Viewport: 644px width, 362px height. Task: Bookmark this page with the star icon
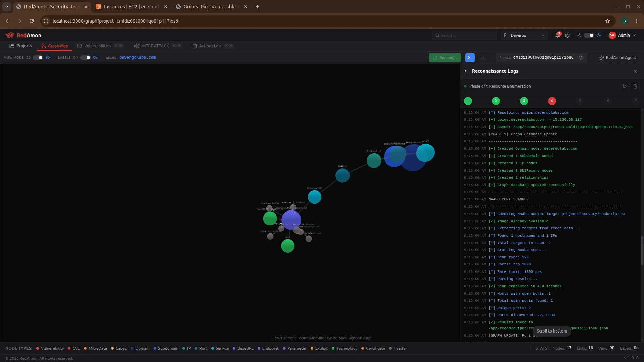point(608,21)
